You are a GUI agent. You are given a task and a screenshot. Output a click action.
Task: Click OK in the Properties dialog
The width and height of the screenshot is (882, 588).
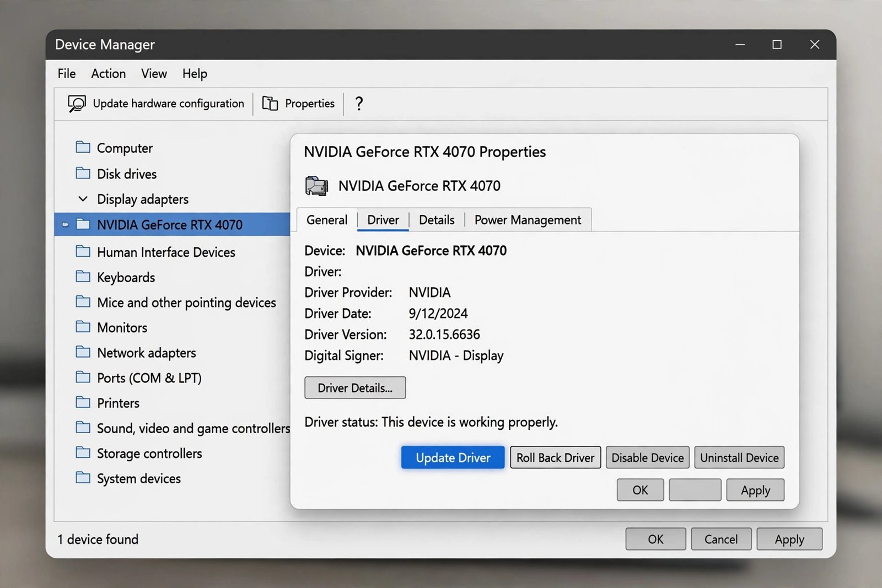[640, 490]
